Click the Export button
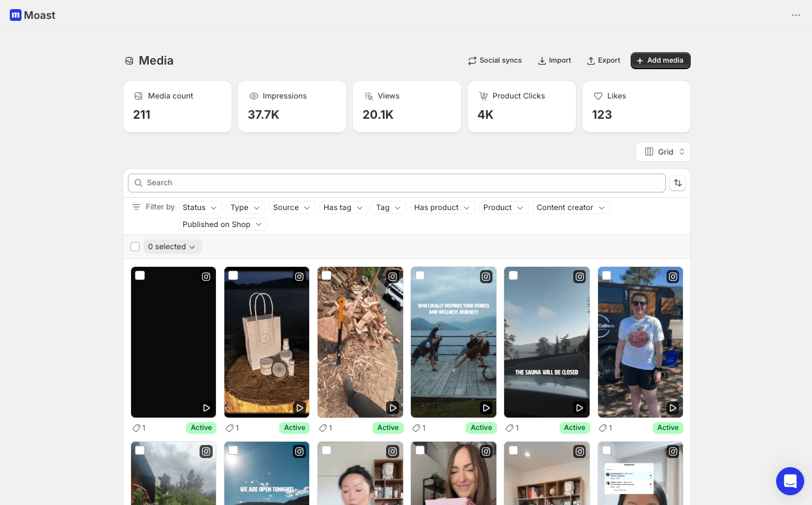Screen dimensions: 812x505 point(603,61)
